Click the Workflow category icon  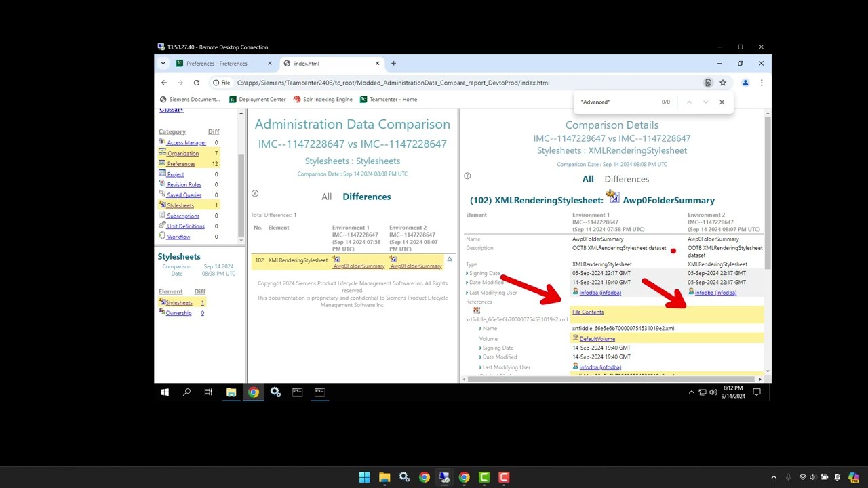click(x=162, y=236)
